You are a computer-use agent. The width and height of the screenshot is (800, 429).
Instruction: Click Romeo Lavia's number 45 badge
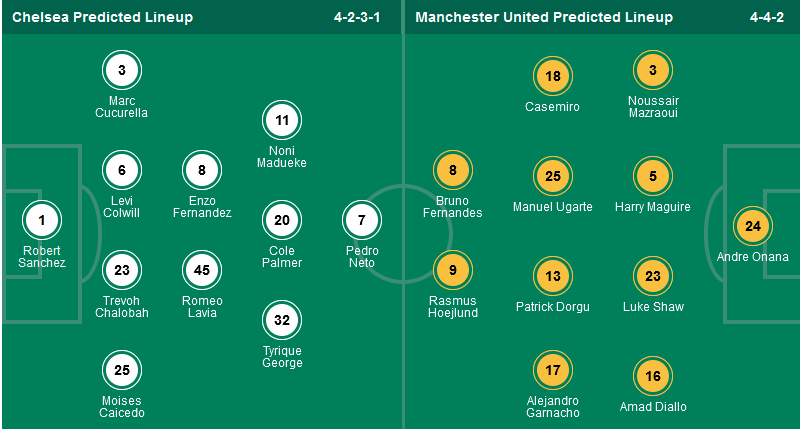point(202,270)
